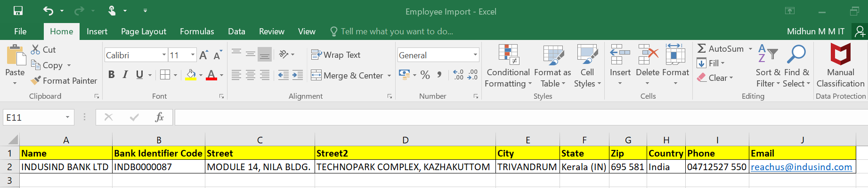Click Decrease Indent icon
868x188 pixels.
point(284,75)
